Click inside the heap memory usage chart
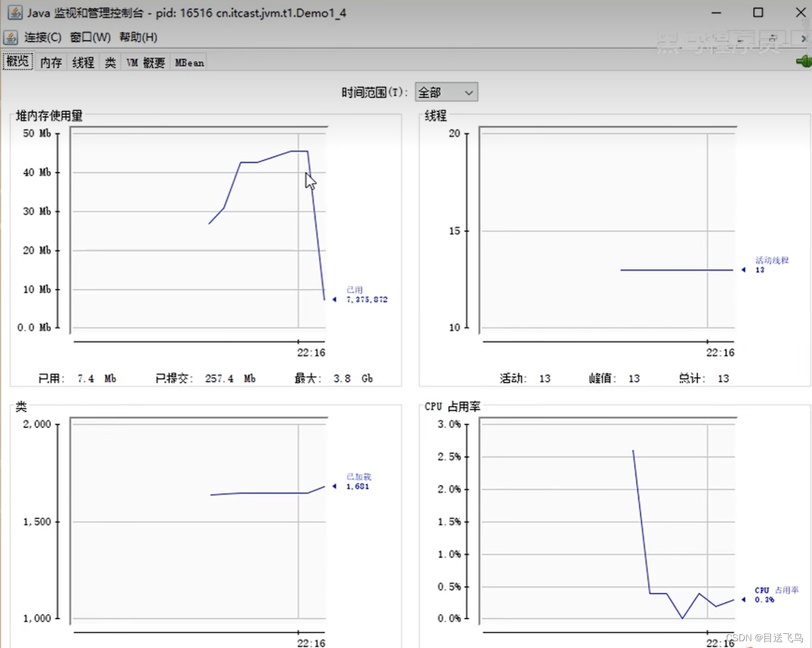This screenshot has width=812, height=648. [198, 232]
